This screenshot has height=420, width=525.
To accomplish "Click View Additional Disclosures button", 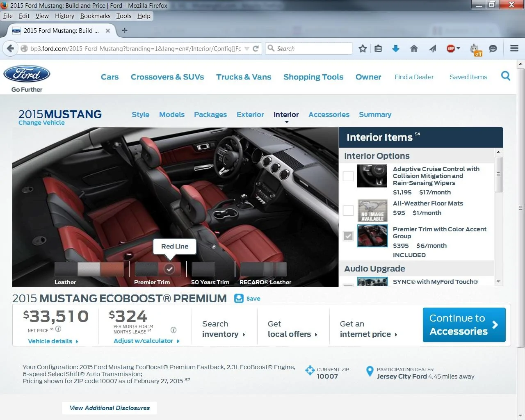I will [110, 408].
